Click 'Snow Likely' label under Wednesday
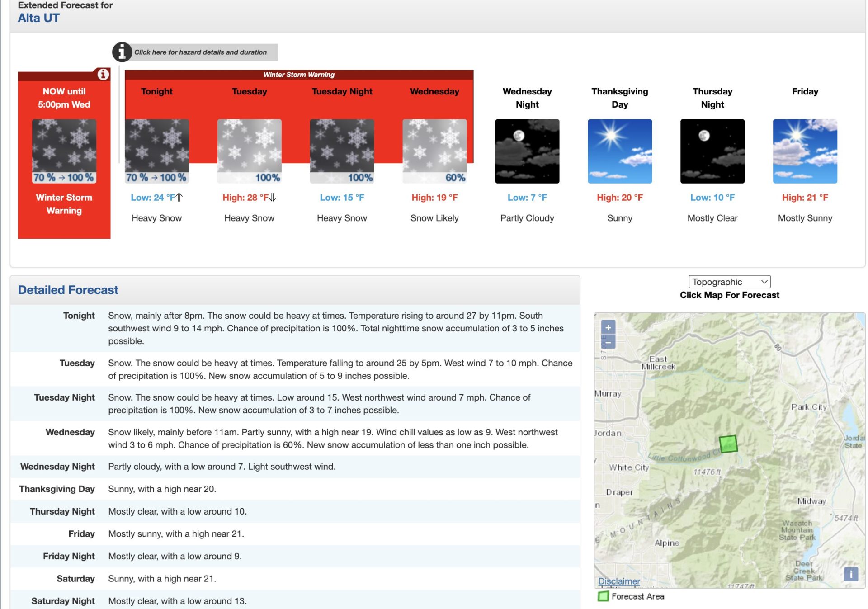 [x=434, y=218]
